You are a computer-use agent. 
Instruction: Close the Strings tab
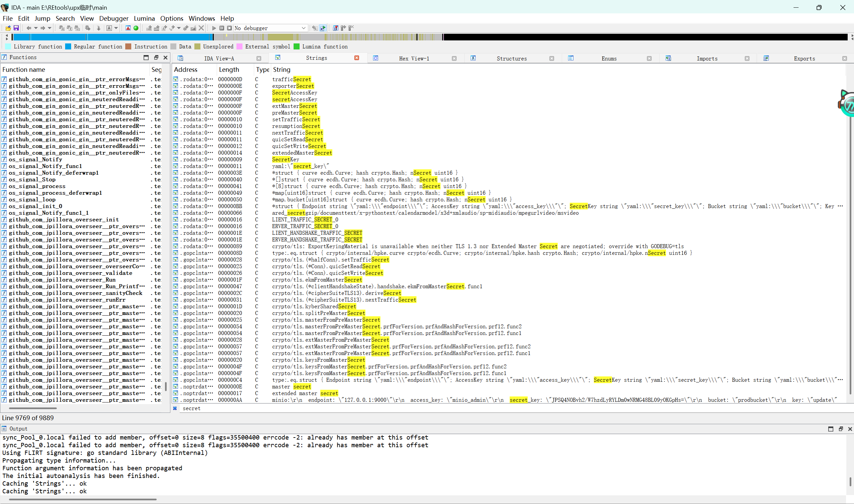click(357, 58)
